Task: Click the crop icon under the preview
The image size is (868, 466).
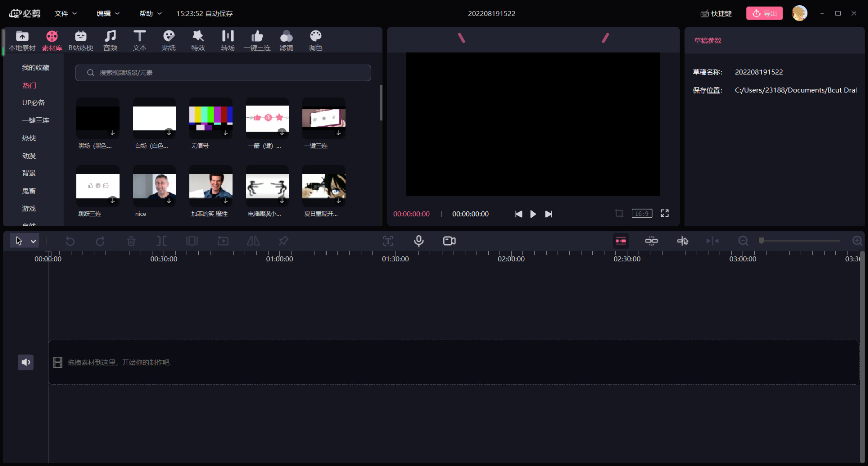Action: pyautogui.click(x=619, y=213)
